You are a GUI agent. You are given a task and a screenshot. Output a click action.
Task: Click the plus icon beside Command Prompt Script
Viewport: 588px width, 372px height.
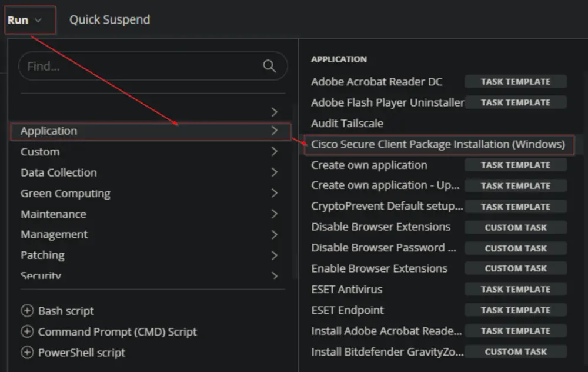27,332
